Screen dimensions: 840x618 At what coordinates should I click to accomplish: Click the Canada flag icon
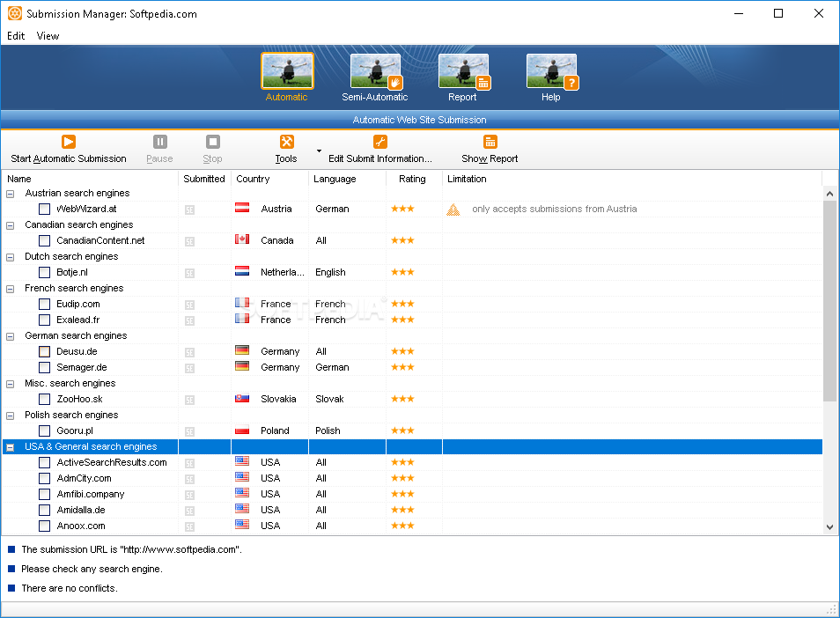[242, 239]
